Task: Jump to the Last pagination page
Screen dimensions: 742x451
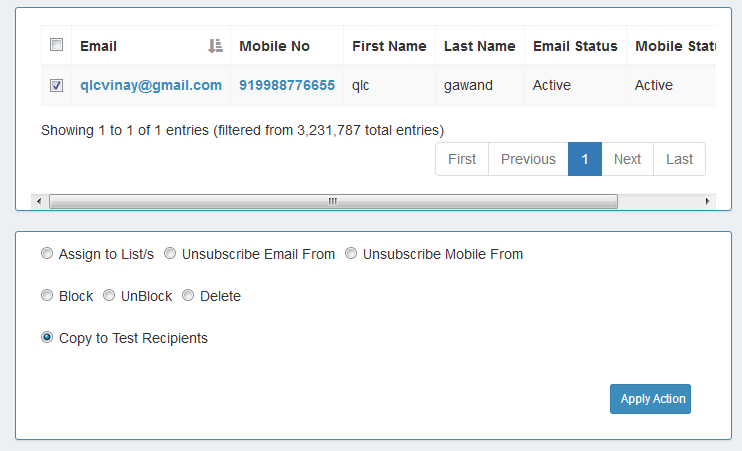Action: pos(679,159)
